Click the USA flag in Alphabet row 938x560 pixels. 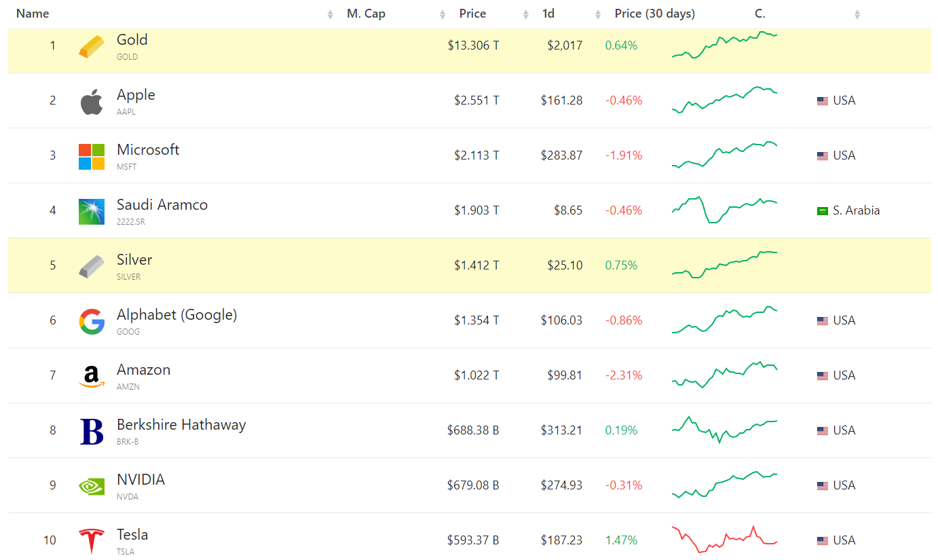pyautogui.click(x=823, y=320)
